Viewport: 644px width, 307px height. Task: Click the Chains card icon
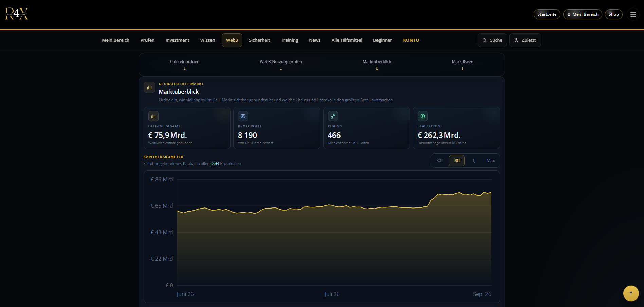pos(333,116)
